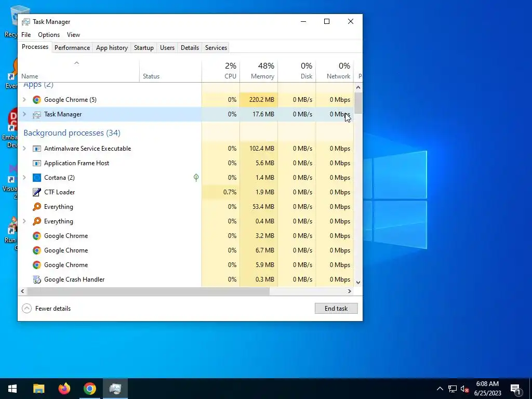The width and height of the screenshot is (532, 399).
Task: Switch to the App history tab
Action: [112, 48]
